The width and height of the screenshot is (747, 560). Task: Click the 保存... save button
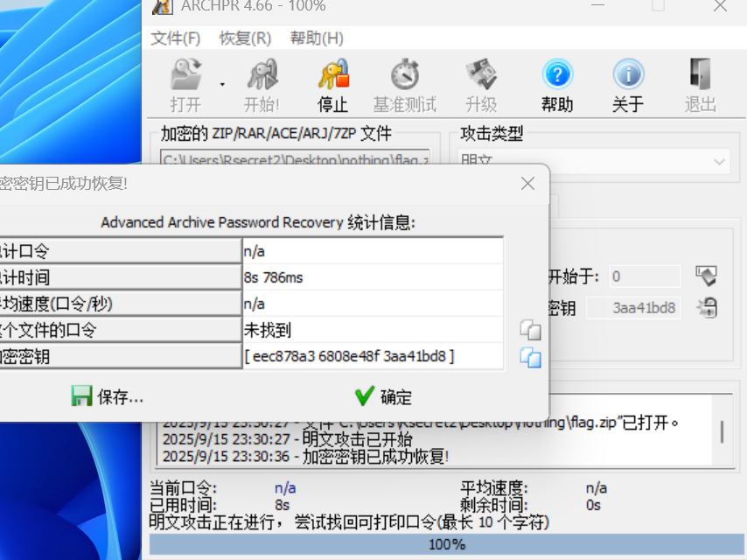(108, 396)
